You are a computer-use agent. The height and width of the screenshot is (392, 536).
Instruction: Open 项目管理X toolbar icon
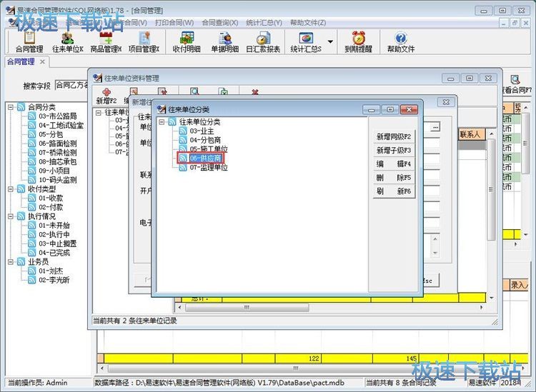[x=144, y=41]
